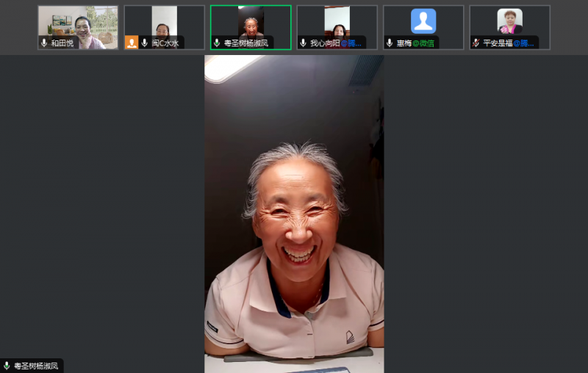Click the blue default avatar in 惠梅's tile
The width and height of the screenshot is (588, 373).
click(x=423, y=21)
